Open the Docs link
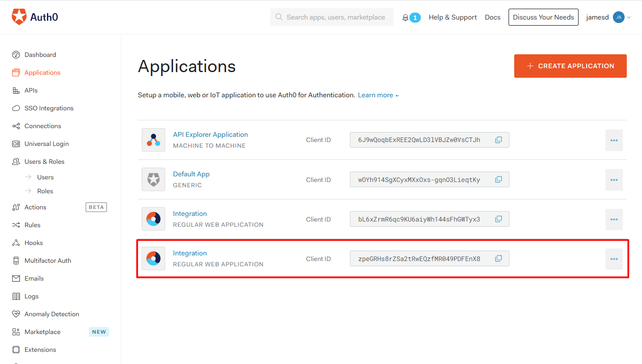Image resolution: width=642 pixels, height=364 pixels. click(492, 17)
